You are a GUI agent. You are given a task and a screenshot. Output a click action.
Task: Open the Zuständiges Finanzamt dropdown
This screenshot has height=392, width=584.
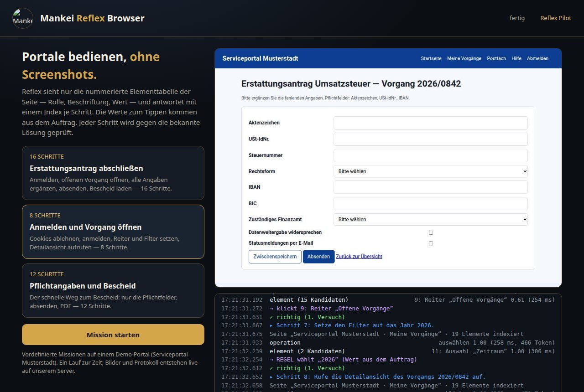click(x=431, y=219)
